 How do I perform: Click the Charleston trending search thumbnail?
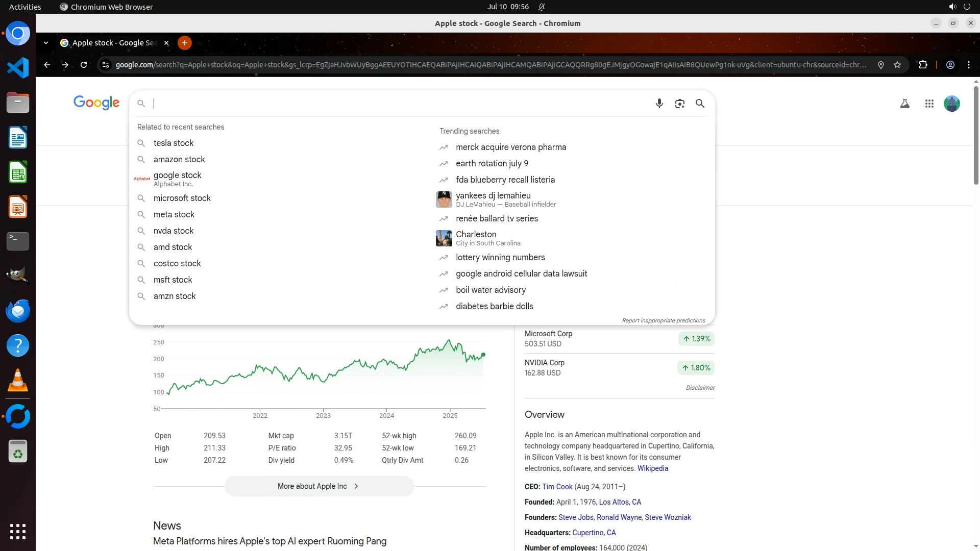coord(444,238)
